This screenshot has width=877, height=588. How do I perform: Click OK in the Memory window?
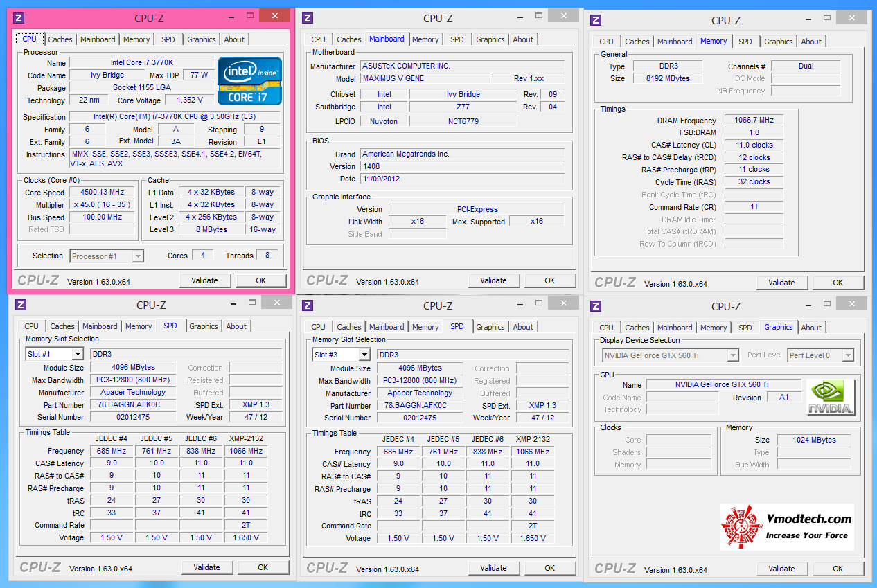click(838, 283)
